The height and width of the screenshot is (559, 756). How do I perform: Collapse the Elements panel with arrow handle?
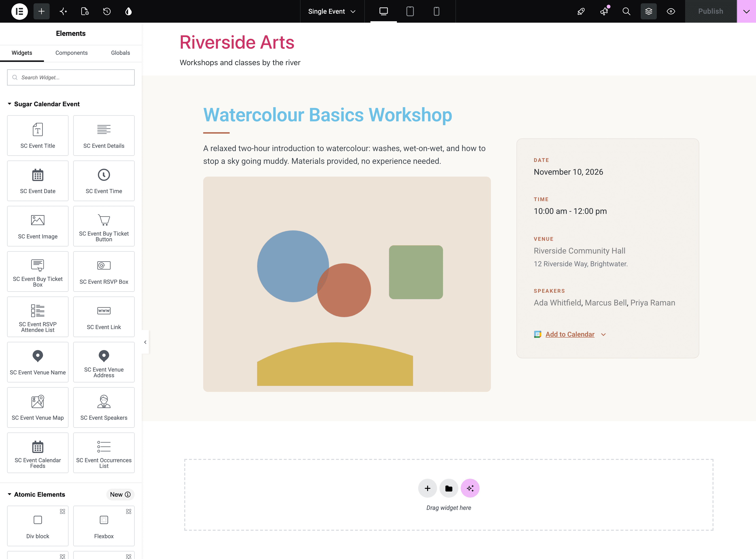pos(145,342)
